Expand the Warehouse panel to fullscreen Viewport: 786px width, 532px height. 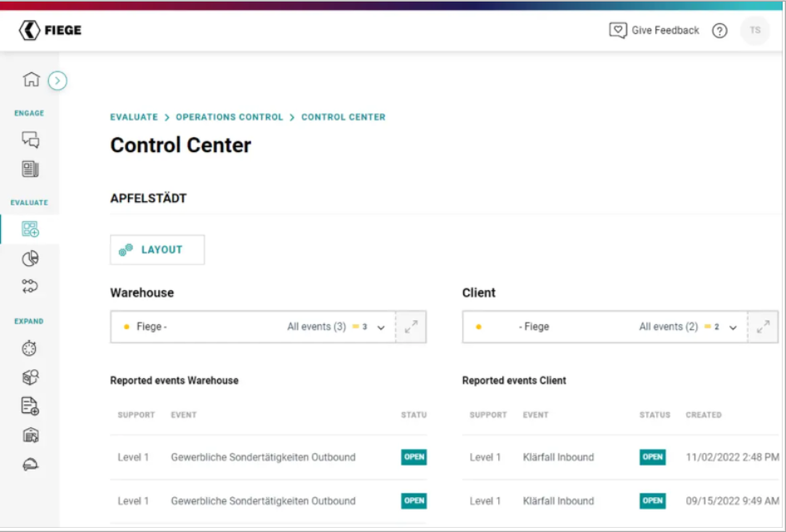tap(411, 328)
